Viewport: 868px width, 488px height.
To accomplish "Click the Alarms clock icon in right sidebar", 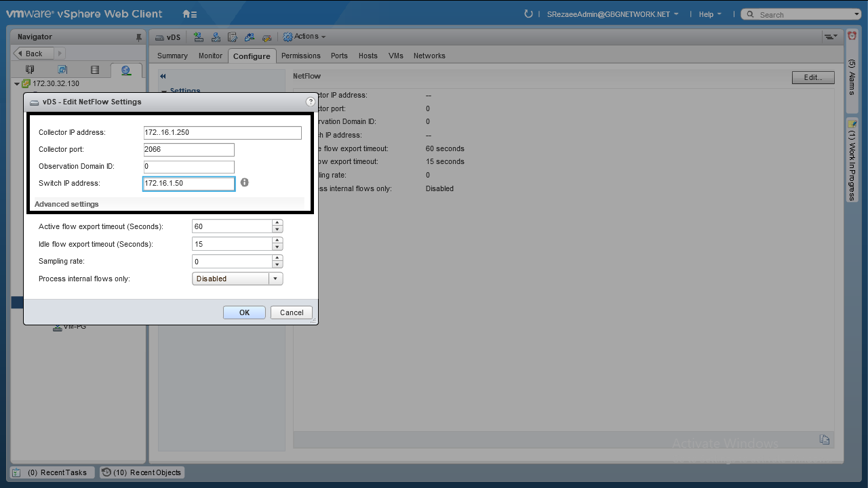I will (x=852, y=36).
